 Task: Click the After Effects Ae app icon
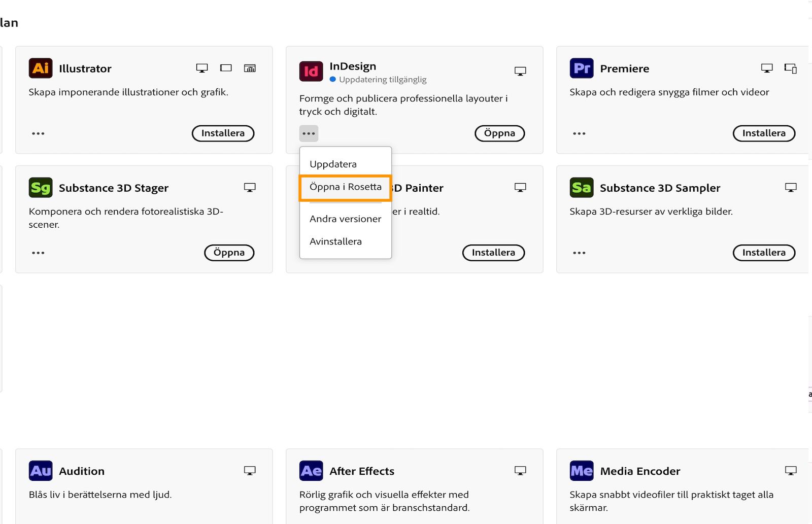(311, 471)
